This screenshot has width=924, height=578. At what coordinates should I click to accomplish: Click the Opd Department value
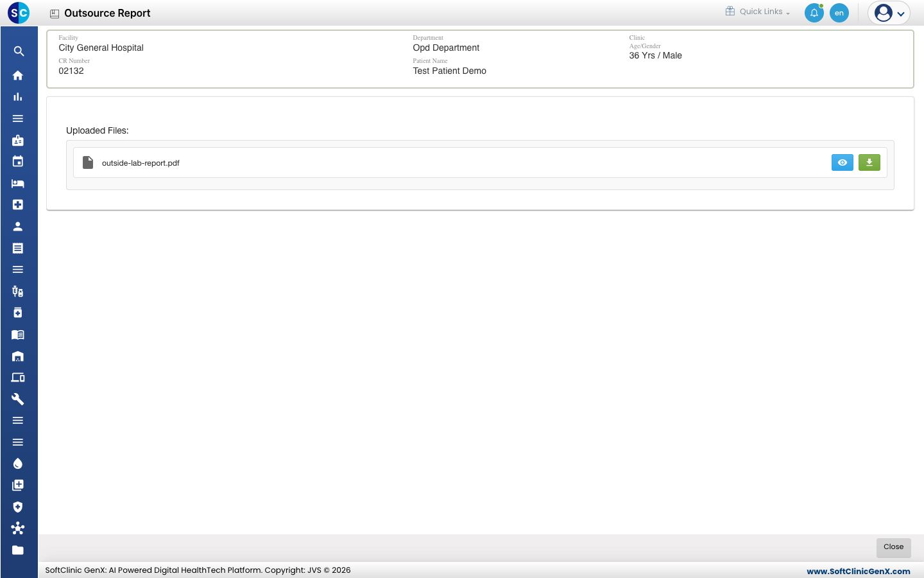(446, 48)
